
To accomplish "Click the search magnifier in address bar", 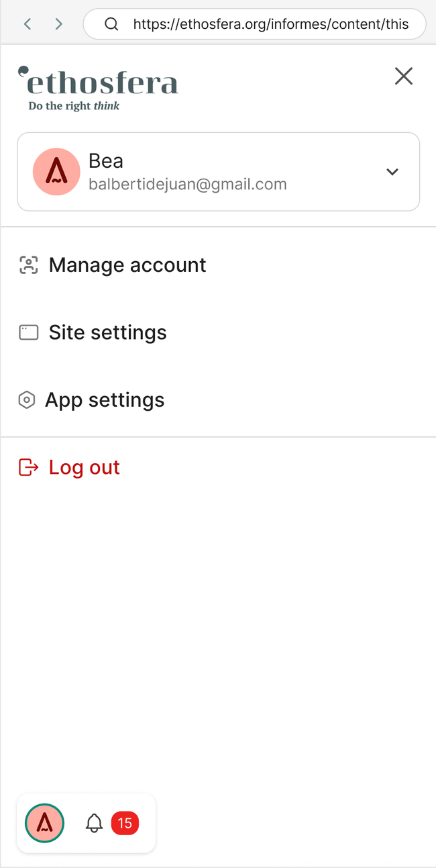I will [112, 24].
